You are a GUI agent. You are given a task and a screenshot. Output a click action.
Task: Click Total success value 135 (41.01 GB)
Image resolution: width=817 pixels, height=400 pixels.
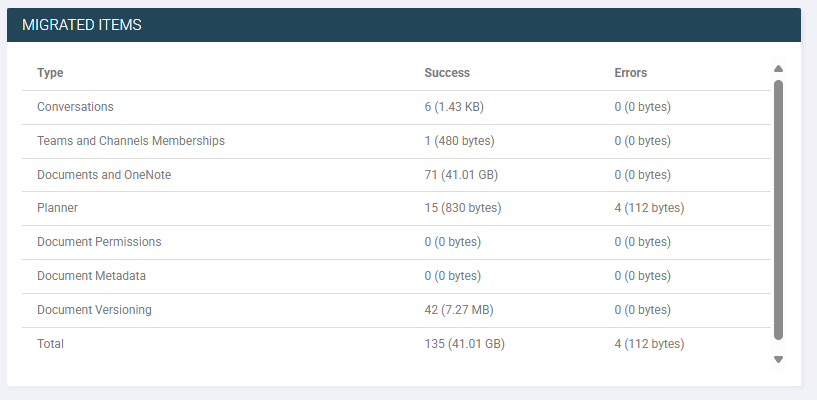click(x=464, y=344)
